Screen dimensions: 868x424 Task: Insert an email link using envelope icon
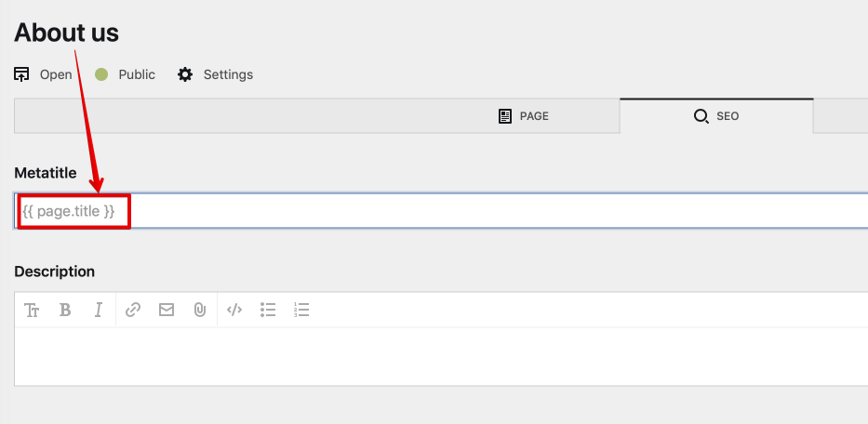(x=167, y=311)
